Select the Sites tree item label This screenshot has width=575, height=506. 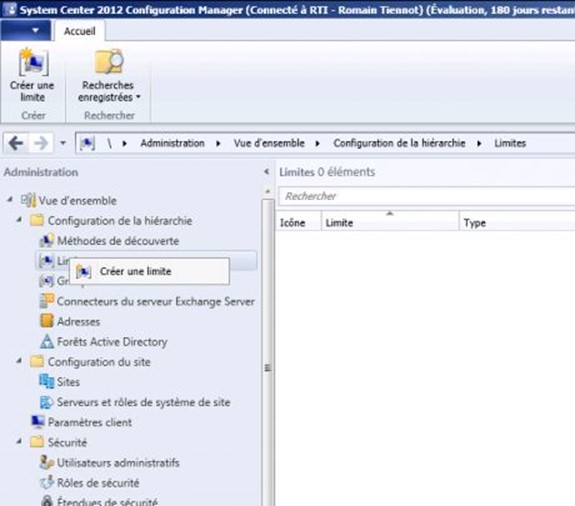(x=68, y=382)
